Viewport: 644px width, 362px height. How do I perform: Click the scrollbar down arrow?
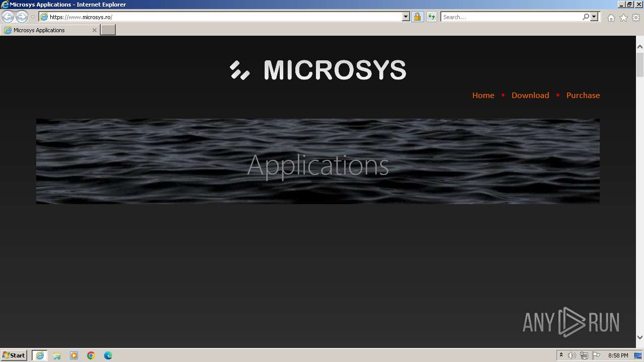pyautogui.click(x=640, y=337)
